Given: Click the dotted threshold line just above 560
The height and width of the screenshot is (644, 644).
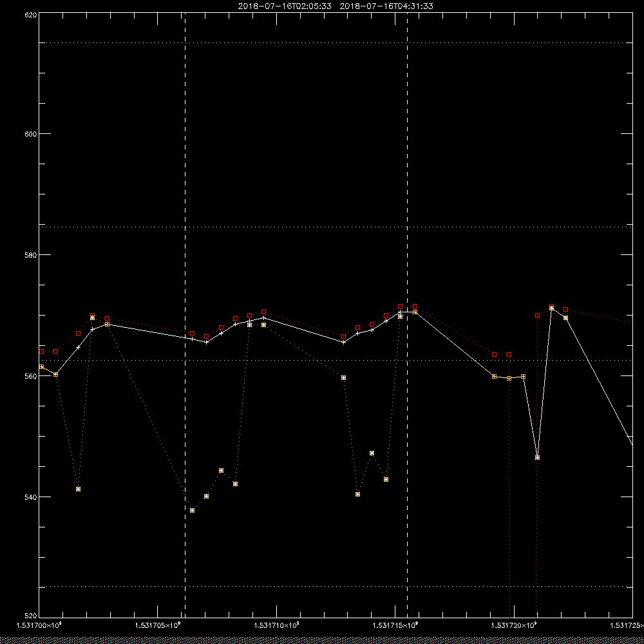Looking at the screenshot, I should pos(336,360).
